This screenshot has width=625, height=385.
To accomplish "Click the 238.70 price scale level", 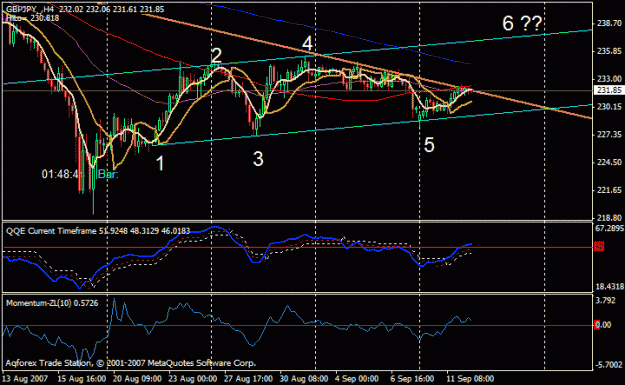I will point(609,24).
